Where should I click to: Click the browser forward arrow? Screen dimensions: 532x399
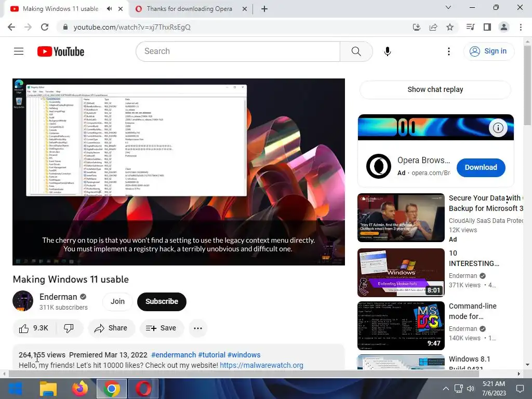28,27
